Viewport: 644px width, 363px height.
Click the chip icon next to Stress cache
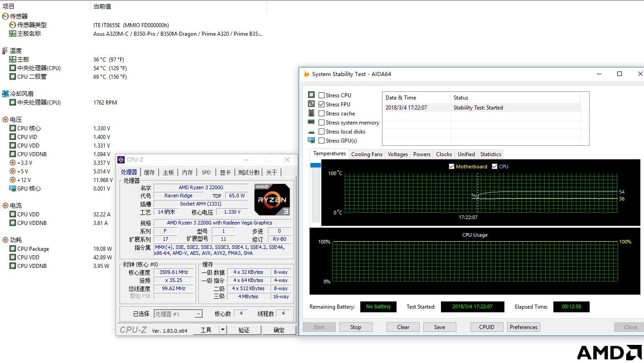(x=311, y=113)
